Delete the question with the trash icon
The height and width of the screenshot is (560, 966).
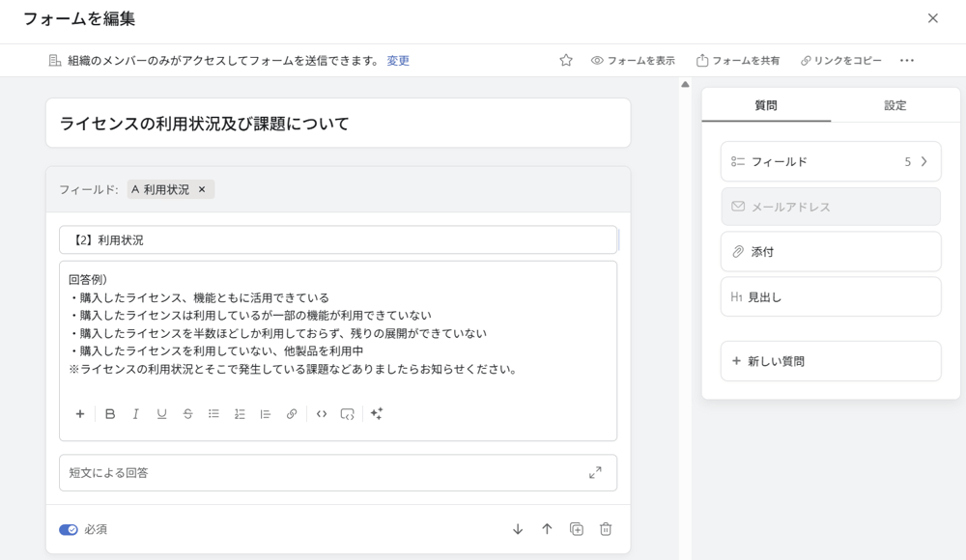tap(604, 529)
